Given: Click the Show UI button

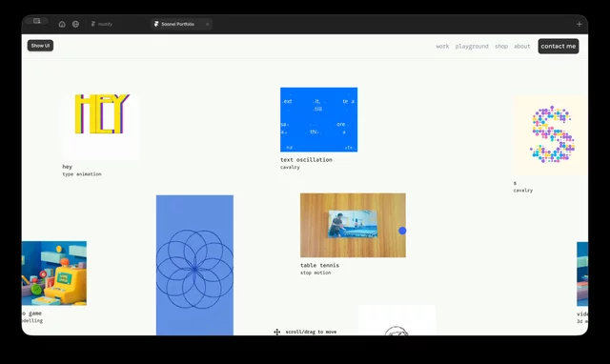Looking at the screenshot, I should tap(40, 46).
